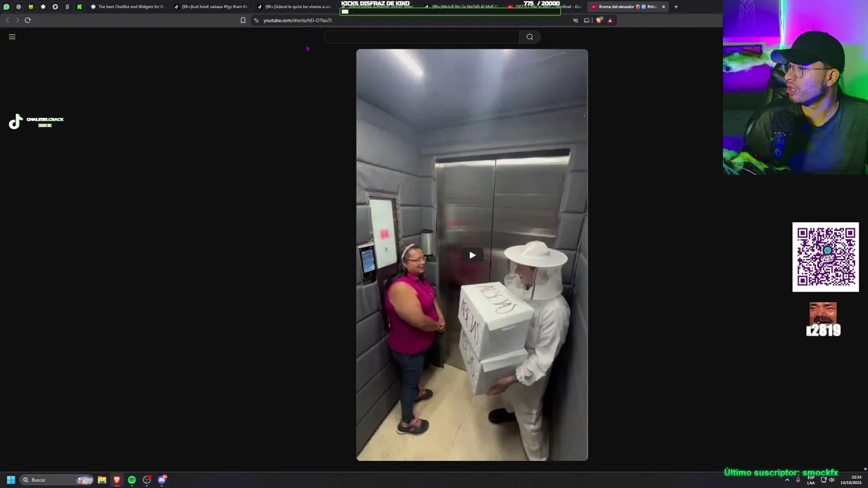Click the Brave Rewards triangle icon
Viewport: 868px width, 488px height.
tap(610, 20)
